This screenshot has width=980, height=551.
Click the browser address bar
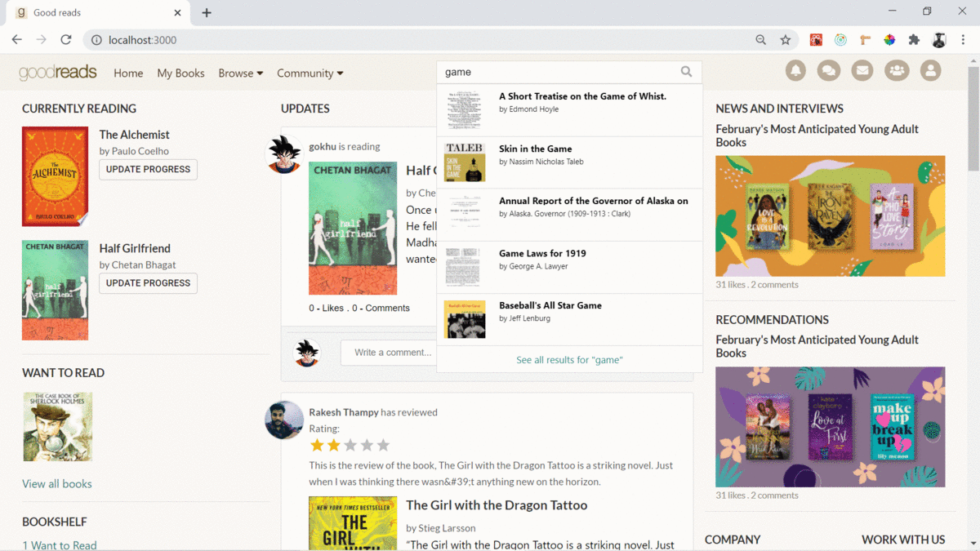point(423,39)
